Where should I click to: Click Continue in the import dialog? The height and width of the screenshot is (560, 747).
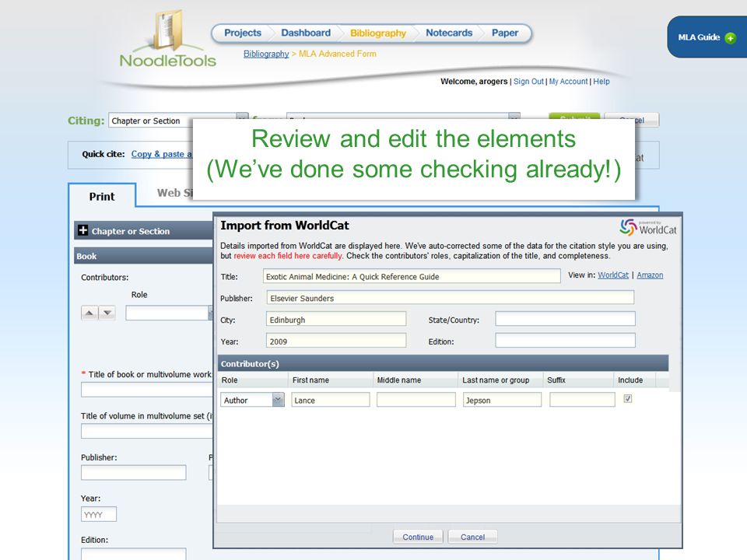(x=418, y=537)
